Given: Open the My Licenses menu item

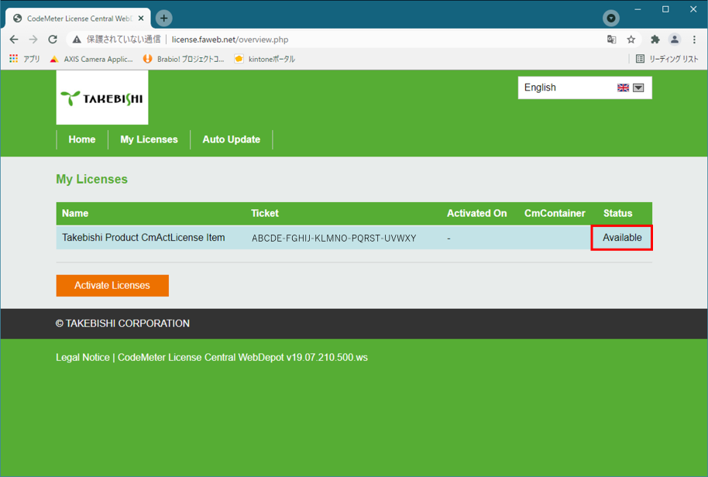Looking at the screenshot, I should point(149,140).
